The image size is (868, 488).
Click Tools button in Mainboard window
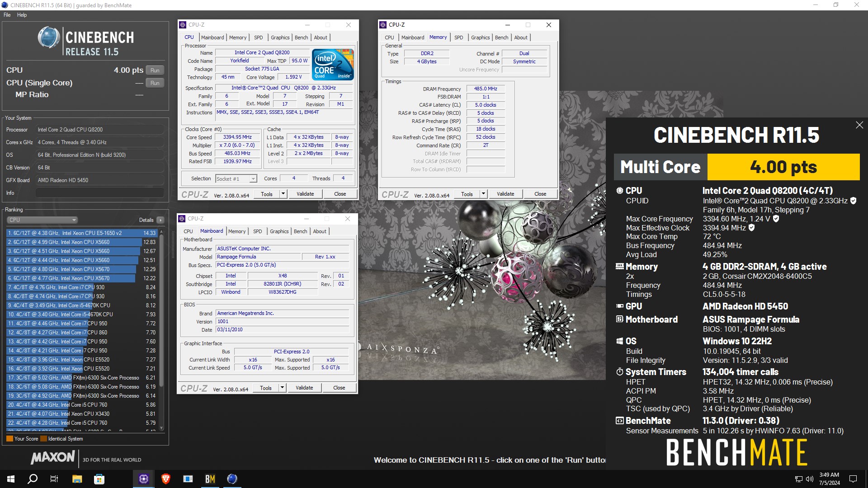click(x=266, y=388)
